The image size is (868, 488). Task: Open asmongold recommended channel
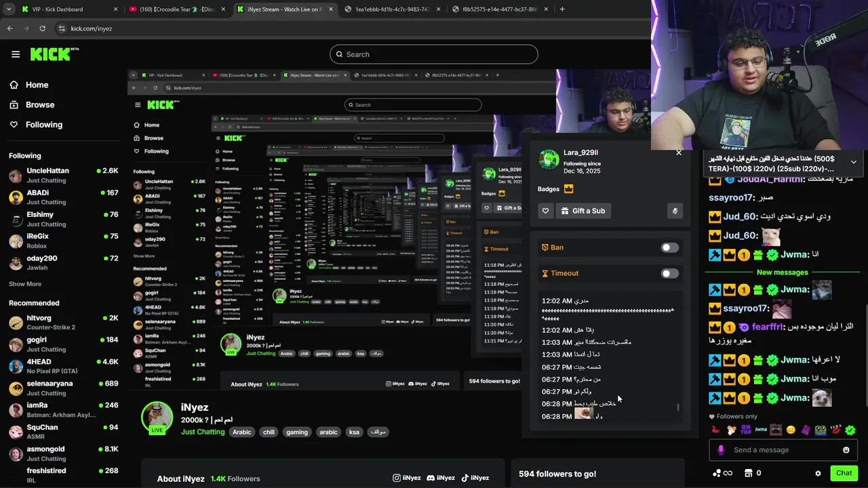64,453
